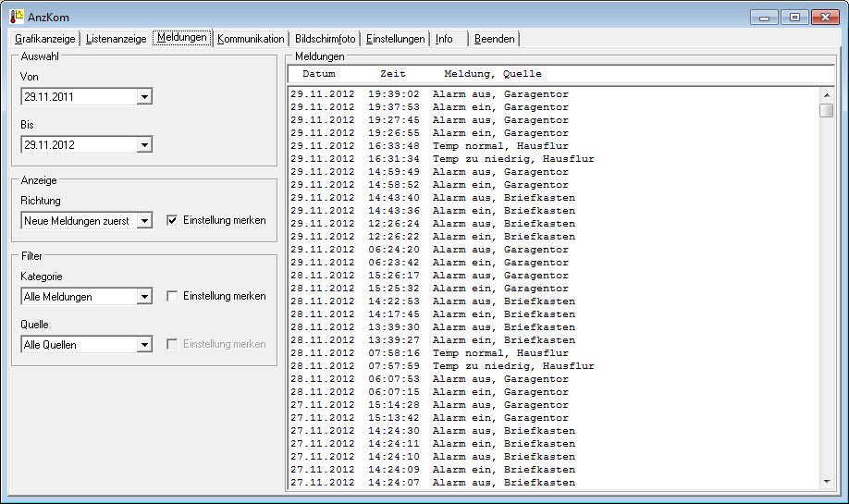Viewport: 849px width, 504px height.
Task: Open the Bildschirmfoto tab
Action: (326, 39)
